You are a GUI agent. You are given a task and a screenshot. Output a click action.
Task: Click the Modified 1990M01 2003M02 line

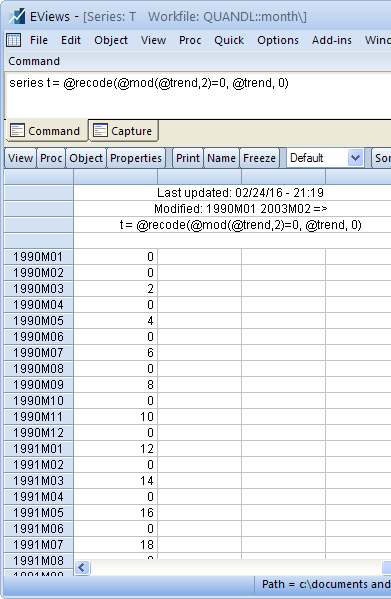(x=241, y=209)
